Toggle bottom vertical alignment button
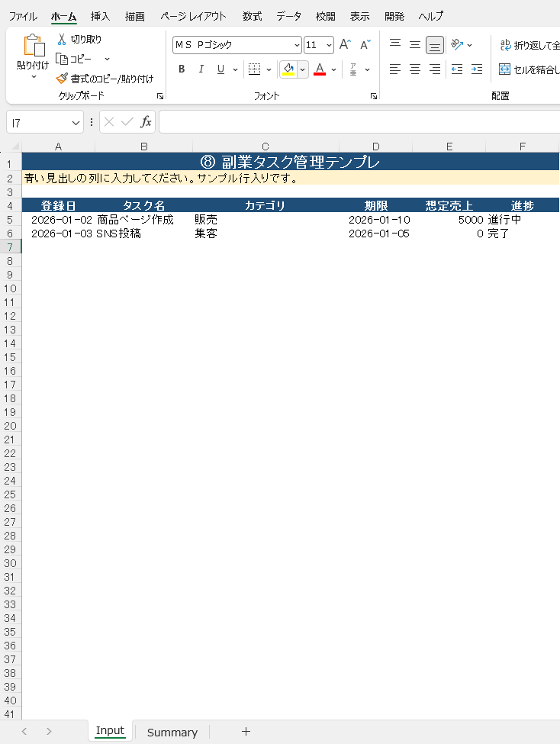Viewport: 560px width, 744px height. tap(435, 45)
